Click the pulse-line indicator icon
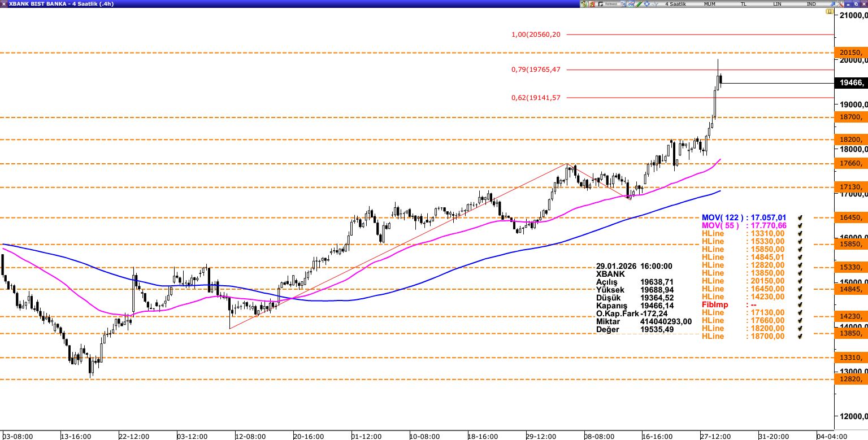This screenshot has width=868, height=440. [654, 4]
